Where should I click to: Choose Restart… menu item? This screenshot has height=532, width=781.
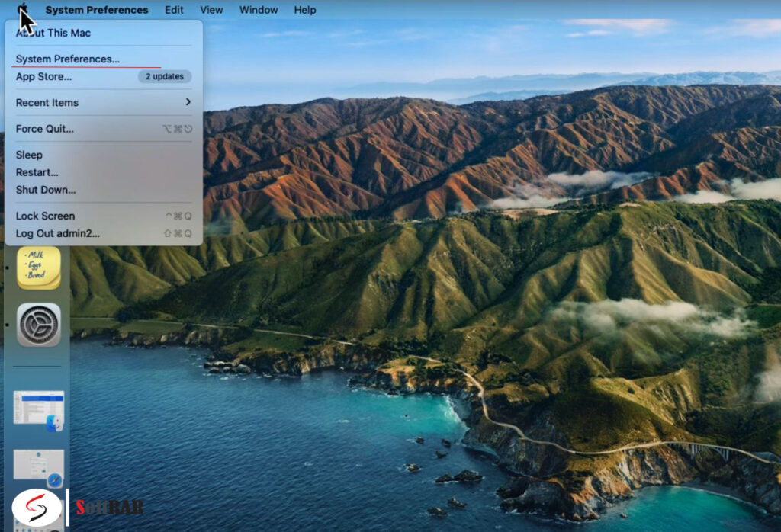tap(103, 172)
